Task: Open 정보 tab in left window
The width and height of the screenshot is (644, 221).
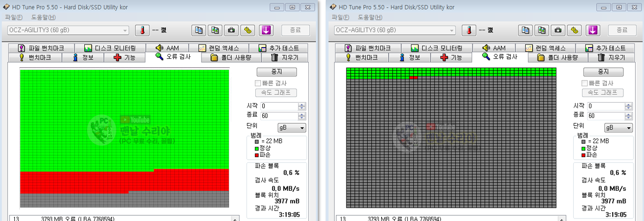Action: (83, 57)
